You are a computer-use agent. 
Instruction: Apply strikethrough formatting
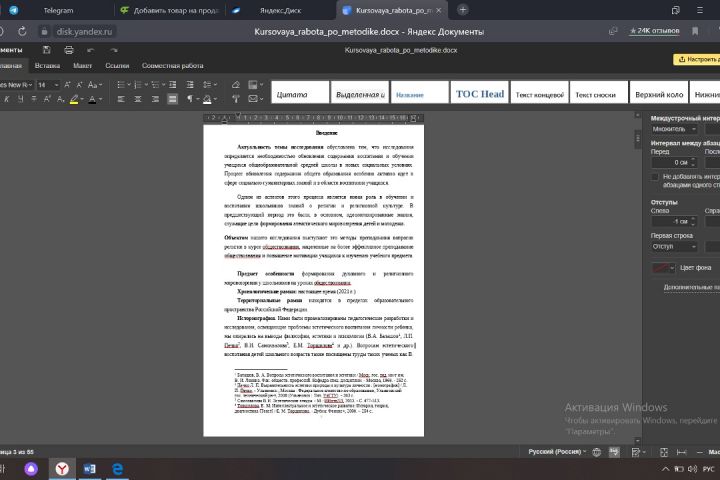click(x=34, y=99)
